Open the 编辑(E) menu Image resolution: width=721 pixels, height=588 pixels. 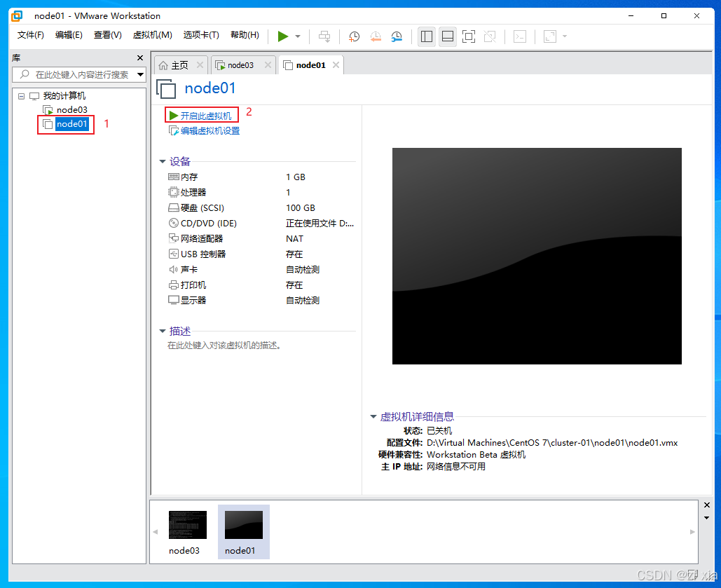(69, 35)
